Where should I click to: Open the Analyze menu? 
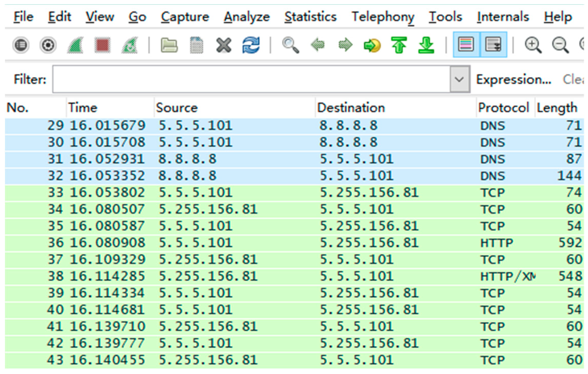247,17
